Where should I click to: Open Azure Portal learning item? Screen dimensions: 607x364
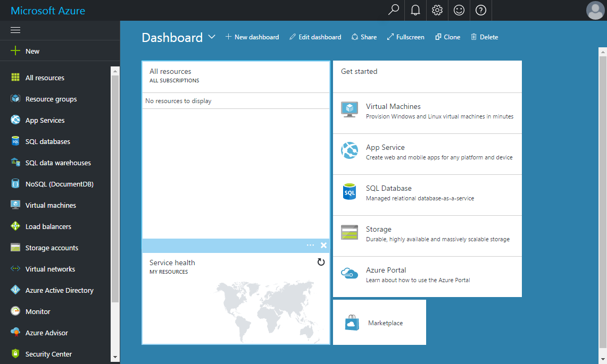pyautogui.click(x=427, y=277)
